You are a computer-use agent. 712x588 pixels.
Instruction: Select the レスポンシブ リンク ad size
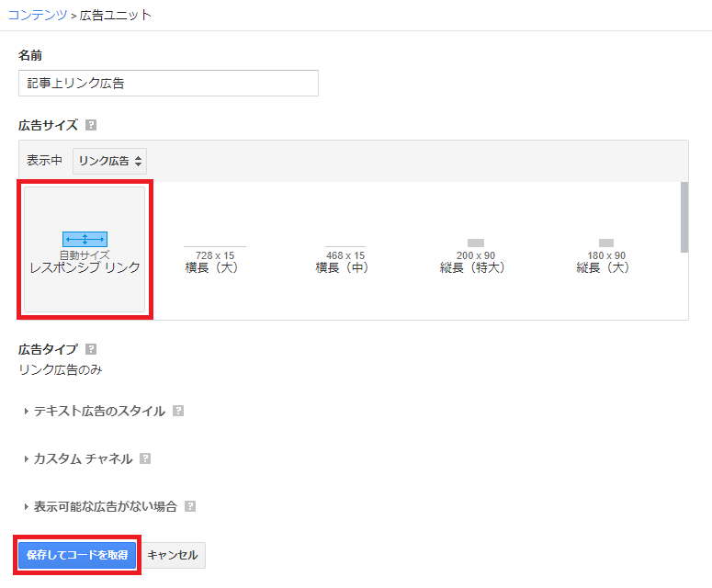pos(85,250)
